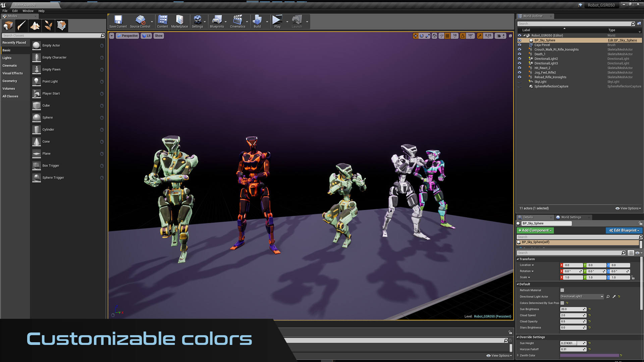Open the Window menu
The width and height of the screenshot is (644, 362).
tap(28, 11)
